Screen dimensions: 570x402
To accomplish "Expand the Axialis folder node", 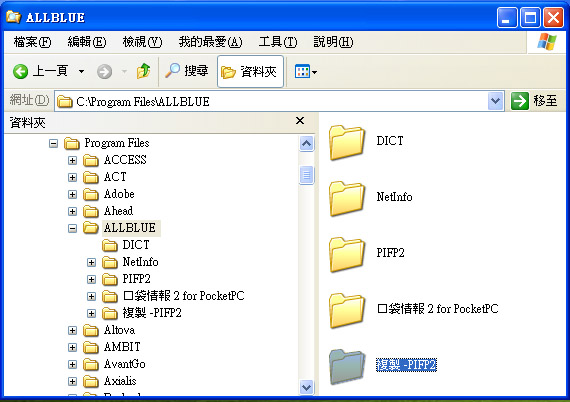I will coord(72,382).
